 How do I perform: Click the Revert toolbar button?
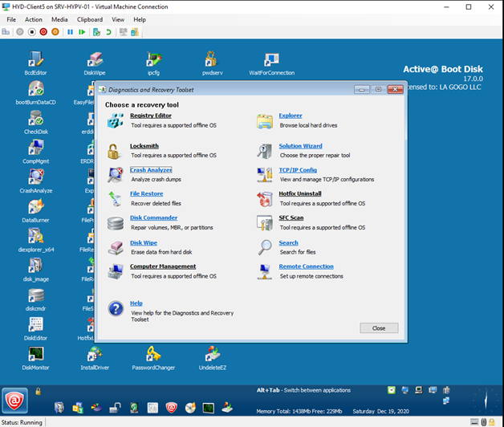pyautogui.click(x=108, y=32)
